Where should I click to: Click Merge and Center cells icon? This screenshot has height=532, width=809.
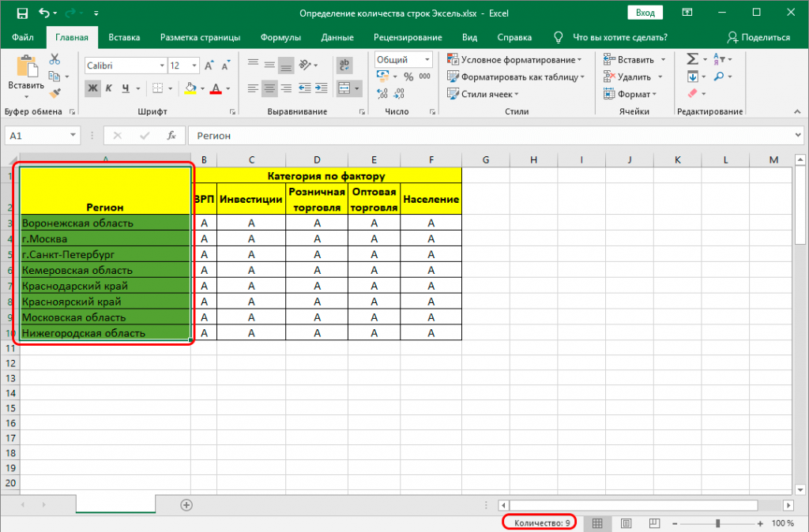pos(344,88)
